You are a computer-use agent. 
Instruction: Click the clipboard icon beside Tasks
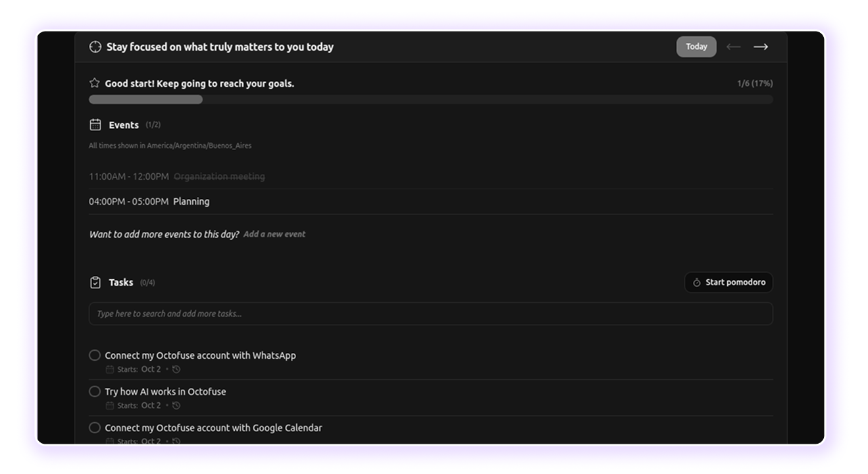point(95,282)
